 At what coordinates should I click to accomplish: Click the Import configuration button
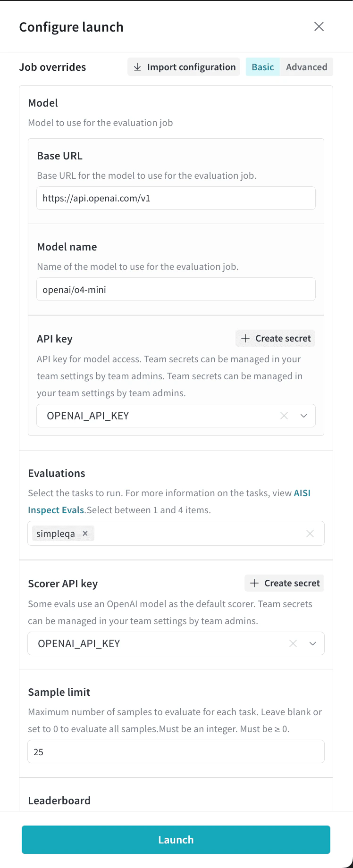(x=184, y=67)
